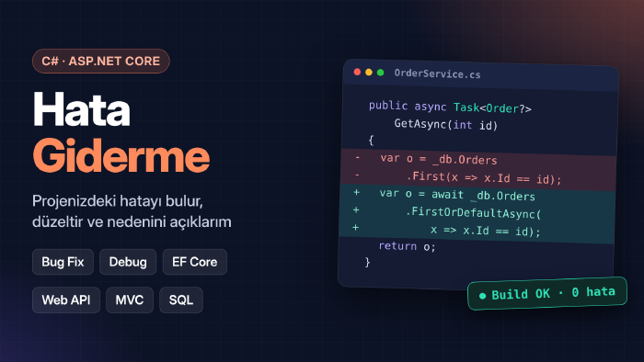This screenshot has height=362, width=644.
Task: Click the green maximize dot on code window
Action: (x=381, y=73)
